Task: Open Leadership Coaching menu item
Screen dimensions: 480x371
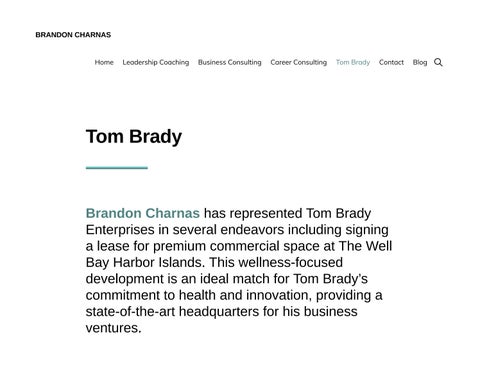Action: click(x=156, y=62)
